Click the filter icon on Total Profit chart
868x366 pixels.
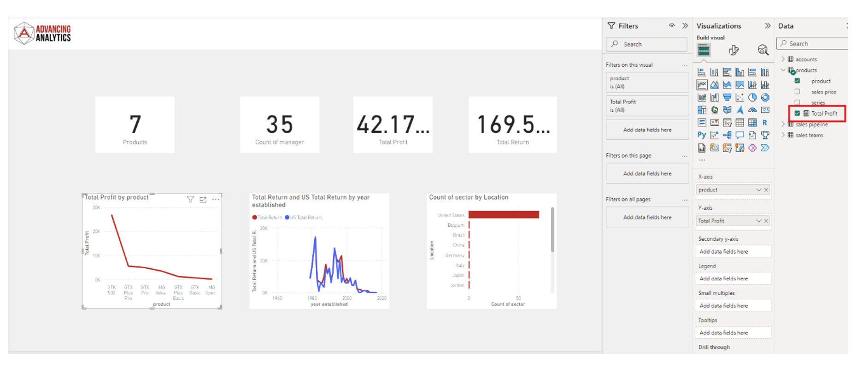pos(190,200)
